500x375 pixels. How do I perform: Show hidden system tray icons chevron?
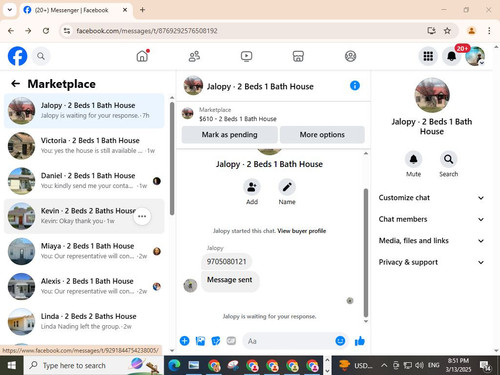[x=384, y=365]
